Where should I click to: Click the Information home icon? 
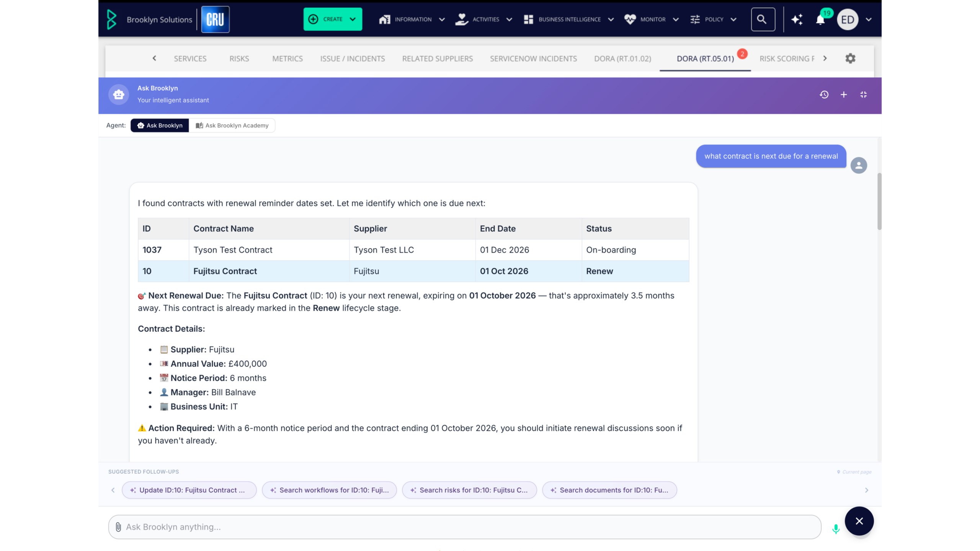[x=384, y=20]
